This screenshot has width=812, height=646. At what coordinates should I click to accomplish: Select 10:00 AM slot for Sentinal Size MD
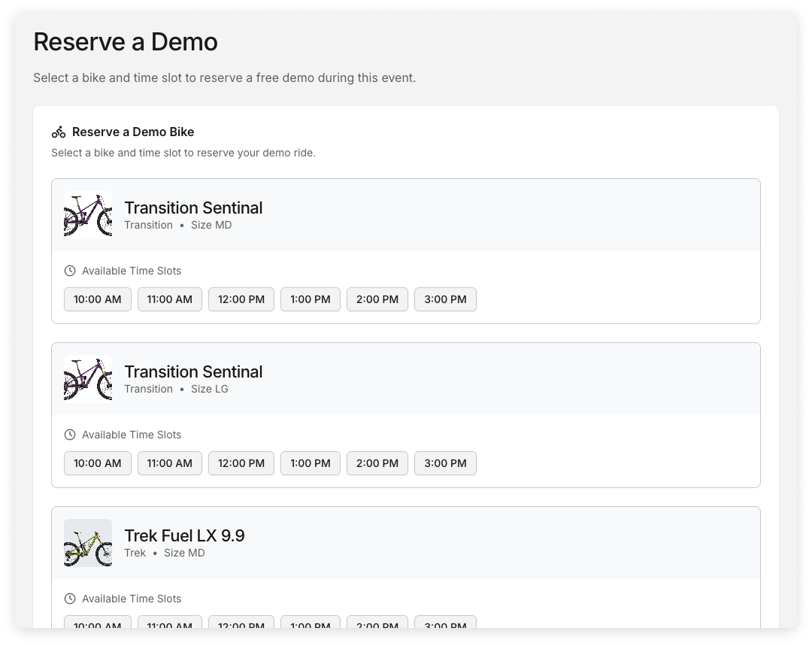[x=98, y=299]
